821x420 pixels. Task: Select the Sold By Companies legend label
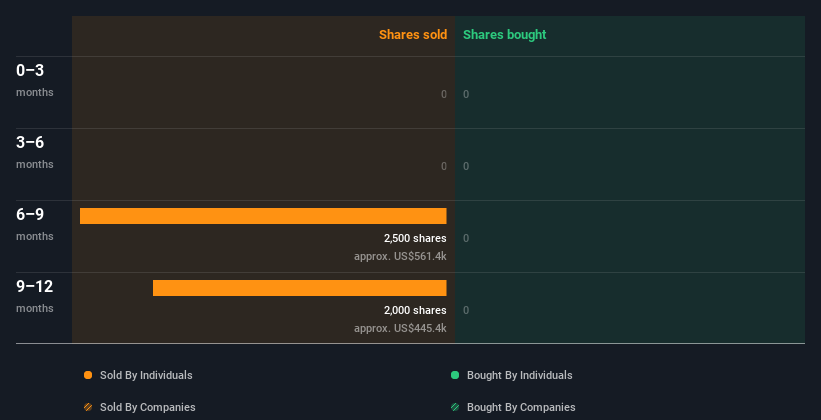148,407
